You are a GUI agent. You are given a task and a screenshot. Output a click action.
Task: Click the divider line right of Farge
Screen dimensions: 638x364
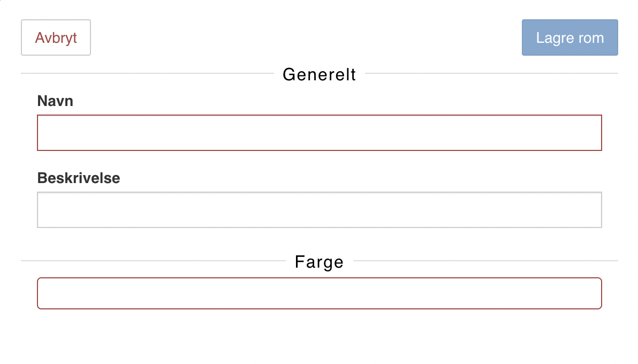pos(485,261)
